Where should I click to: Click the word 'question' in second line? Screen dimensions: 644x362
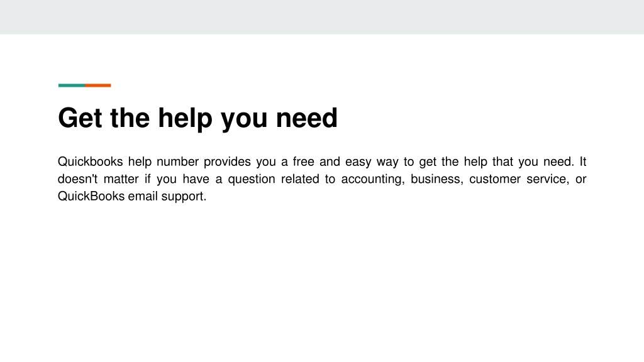[252, 179]
